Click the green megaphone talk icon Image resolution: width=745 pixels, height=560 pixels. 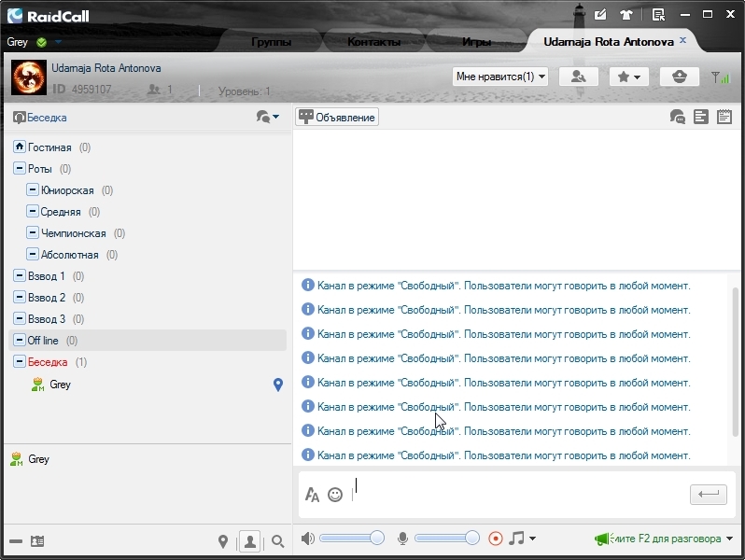[x=601, y=539]
